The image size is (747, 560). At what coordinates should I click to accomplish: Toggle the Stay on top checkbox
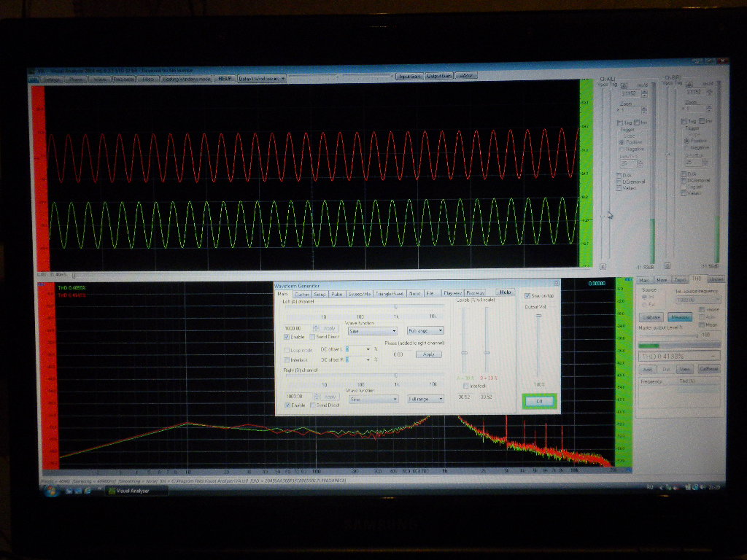[527, 296]
